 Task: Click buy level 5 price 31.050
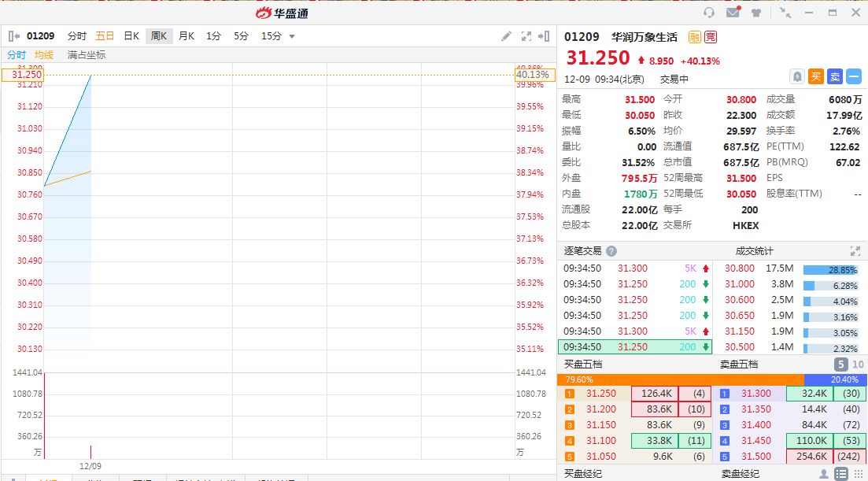[x=601, y=456]
